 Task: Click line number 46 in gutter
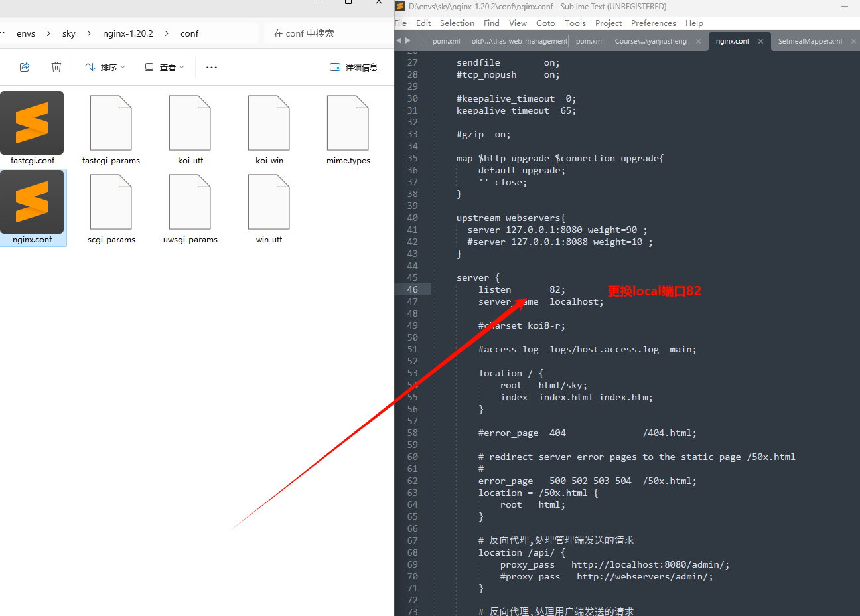[413, 289]
